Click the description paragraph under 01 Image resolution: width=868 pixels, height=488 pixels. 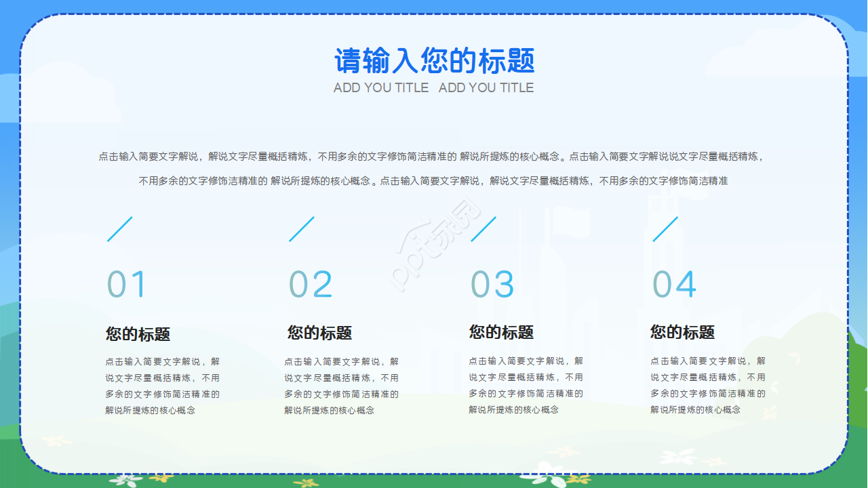(163, 386)
